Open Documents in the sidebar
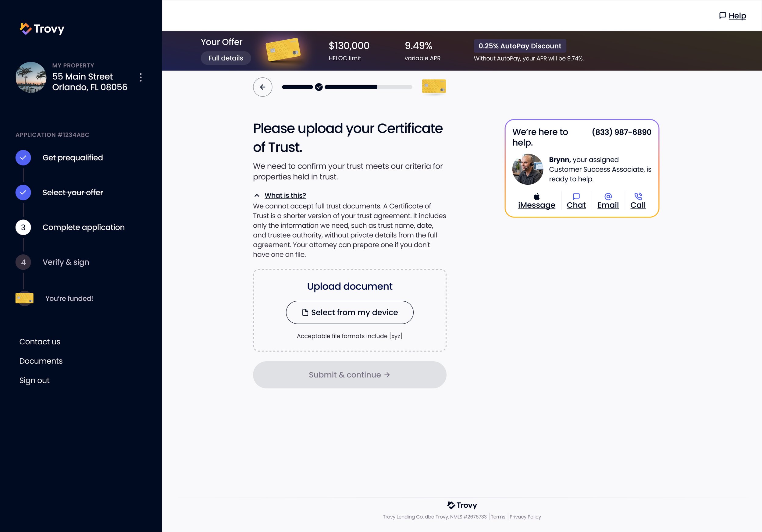Image resolution: width=762 pixels, height=532 pixels. point(41,361)
